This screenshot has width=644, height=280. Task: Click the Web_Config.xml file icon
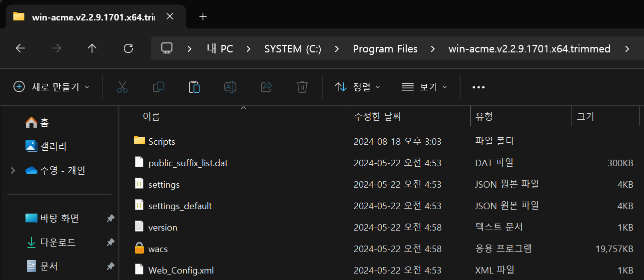(x=139, y=270)
